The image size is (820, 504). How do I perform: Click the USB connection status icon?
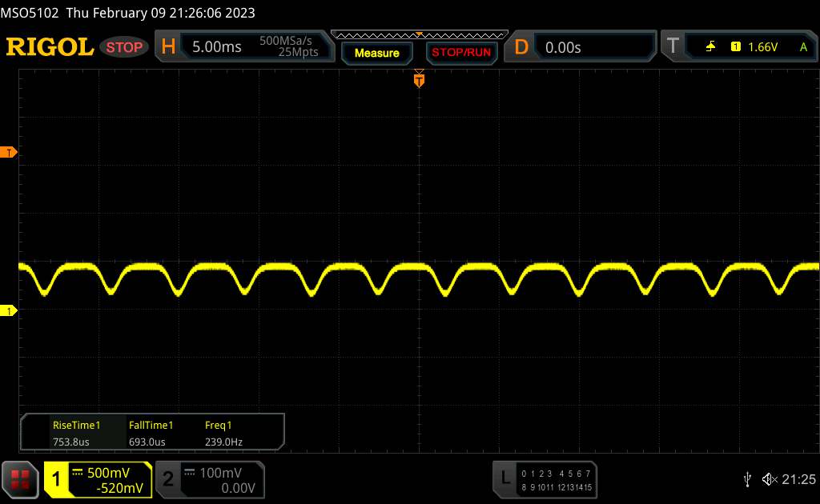747,478
